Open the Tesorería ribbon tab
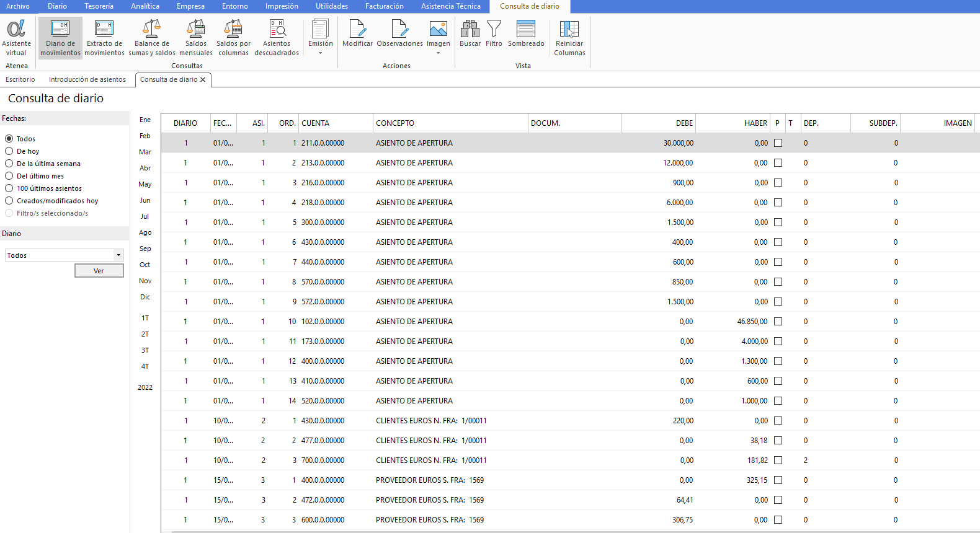The height and width of the screenshot is (533, 980). [99, 6]
